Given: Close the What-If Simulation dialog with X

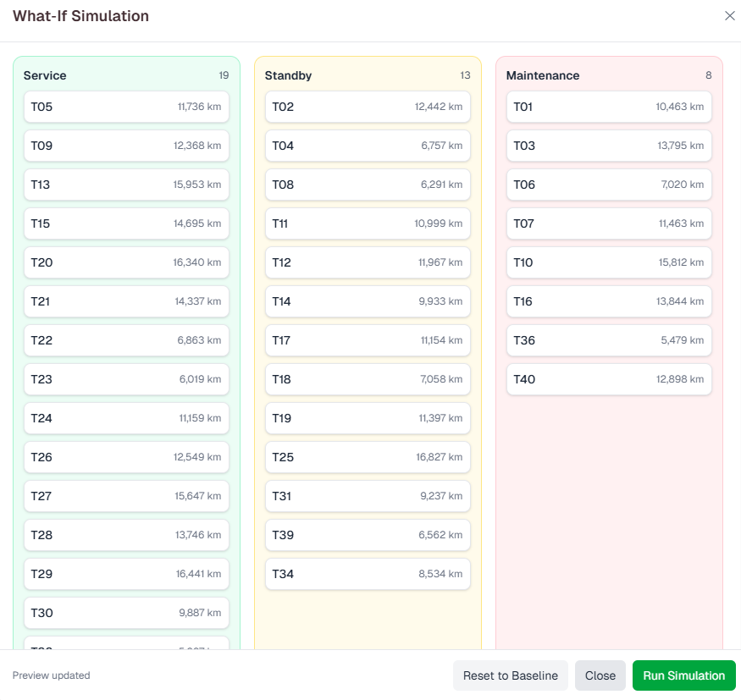Looking at the screenshot, I should (x=729, y=16).
